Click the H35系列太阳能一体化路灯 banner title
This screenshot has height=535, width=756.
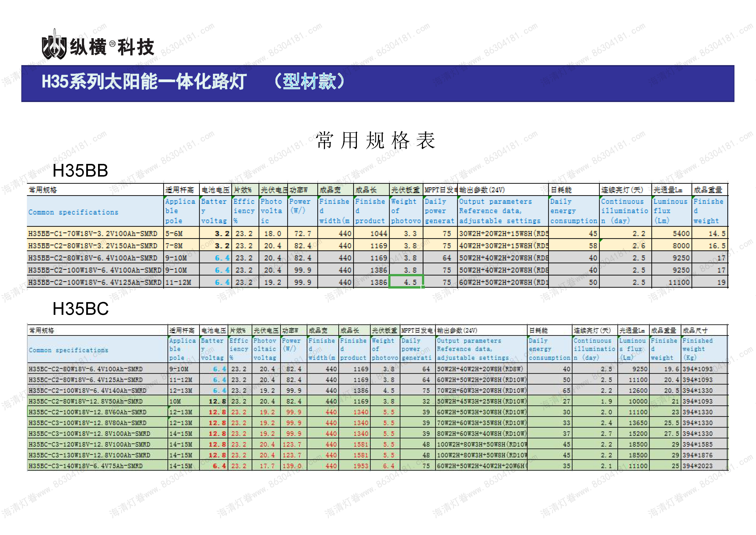(x=144, y=82)
